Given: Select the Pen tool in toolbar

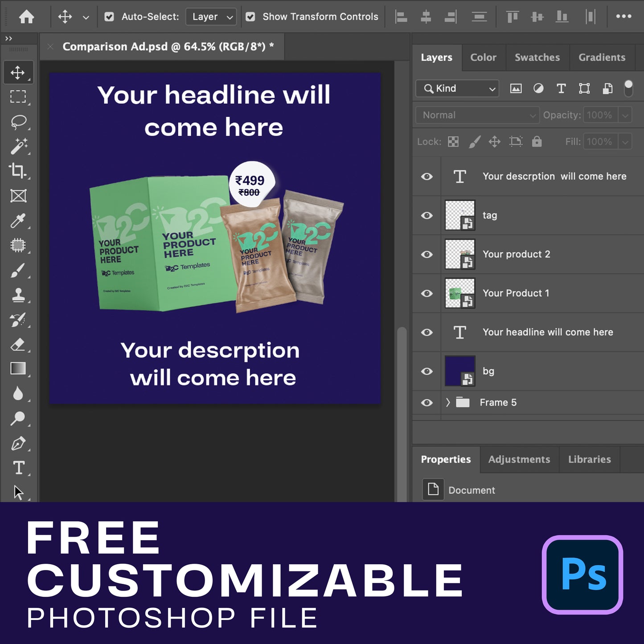Looking at the screenshot, I should point(18,443).
